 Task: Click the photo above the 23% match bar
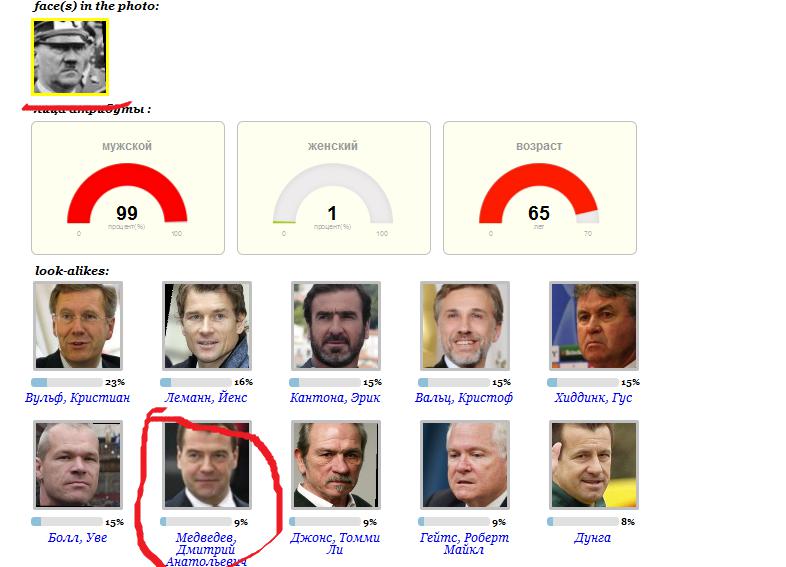(78, 326)
